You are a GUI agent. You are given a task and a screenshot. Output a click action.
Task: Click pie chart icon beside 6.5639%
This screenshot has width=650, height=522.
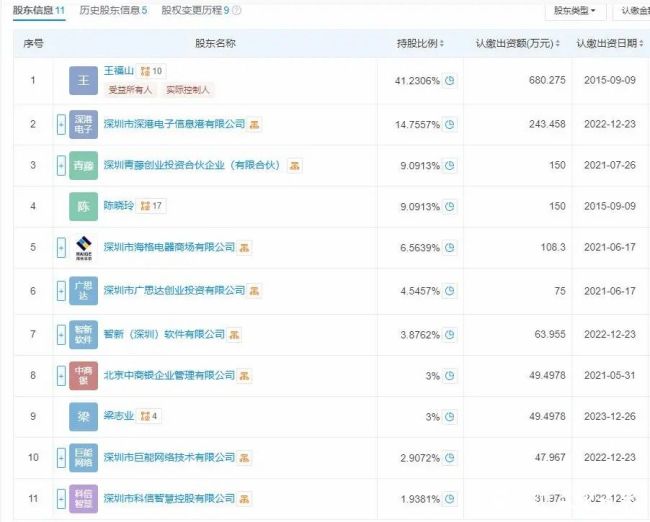pyautogui.click(x=450, y=248)
